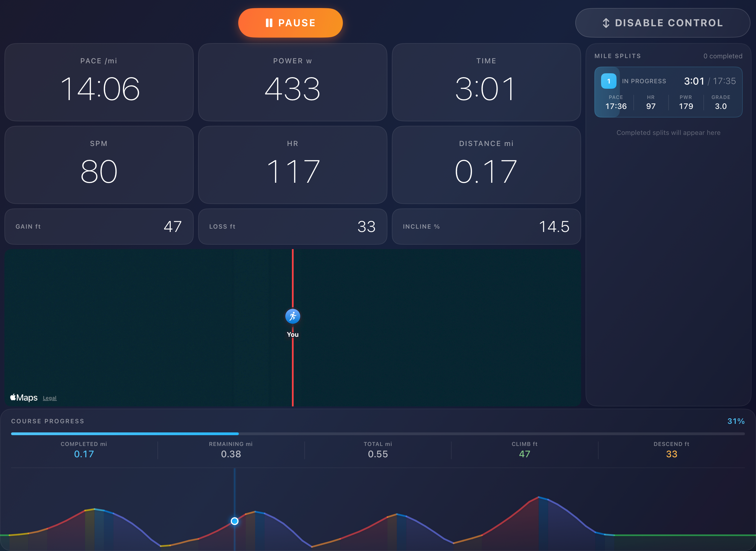The height and width of the screenshot is (551, 756).
Task: Expand the COURSE PROGRESS section
Action: point(48,421)
